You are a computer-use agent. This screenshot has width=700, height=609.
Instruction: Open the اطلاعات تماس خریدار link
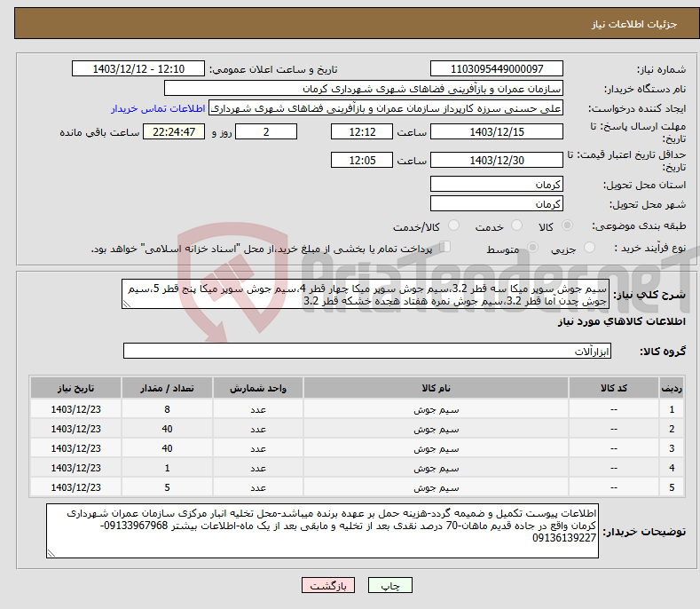point(158,108)
